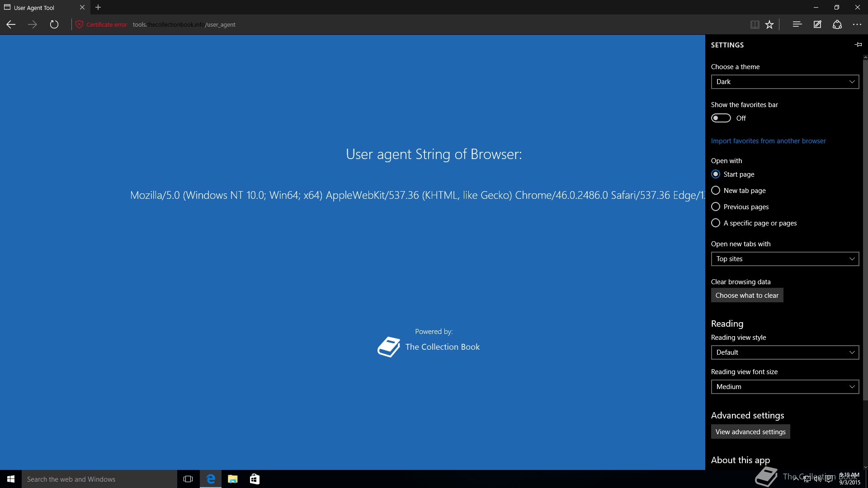Expand the Reading view style dropdown
The height and width of the screenshot is (488, 868).
pos(785,352)
